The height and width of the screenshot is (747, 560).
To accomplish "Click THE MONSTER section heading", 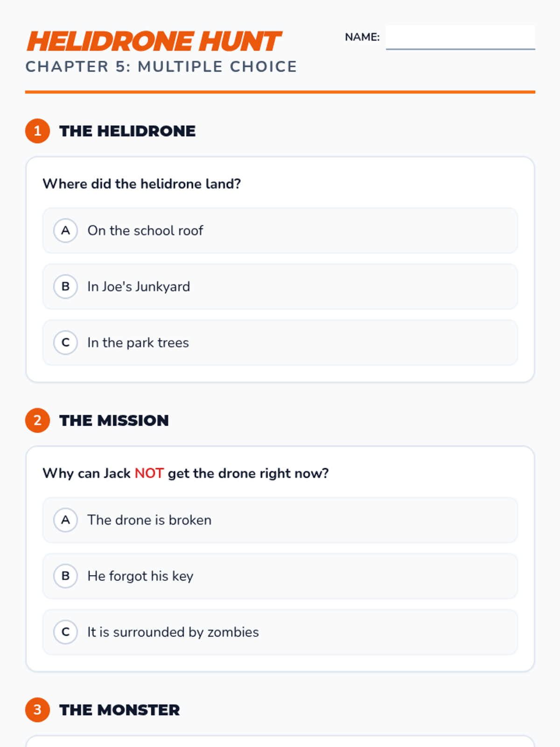I will pos(119,710).
